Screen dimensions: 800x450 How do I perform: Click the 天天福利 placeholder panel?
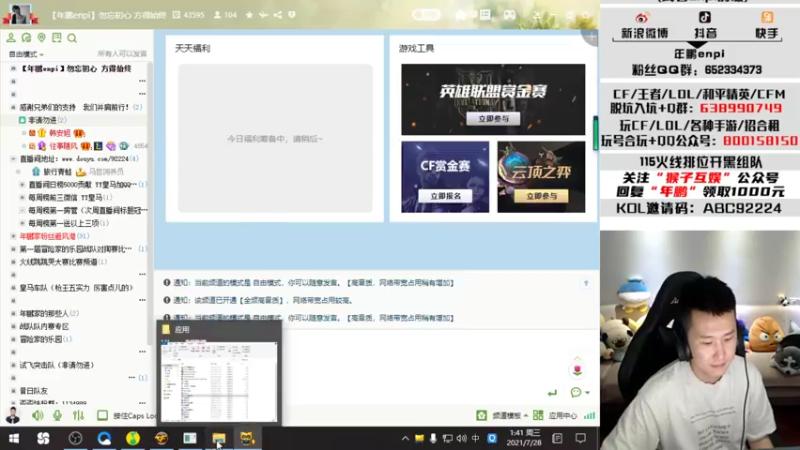(x=275, y=138)
